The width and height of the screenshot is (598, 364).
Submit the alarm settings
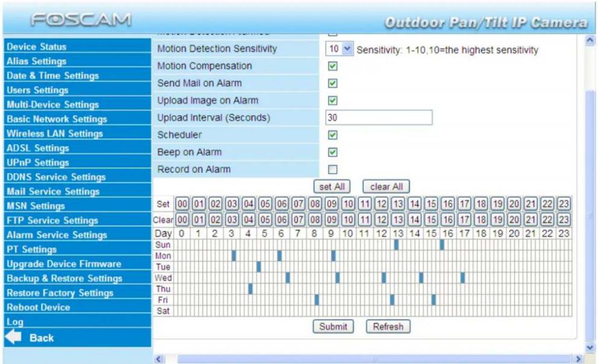tap(333, 326)
